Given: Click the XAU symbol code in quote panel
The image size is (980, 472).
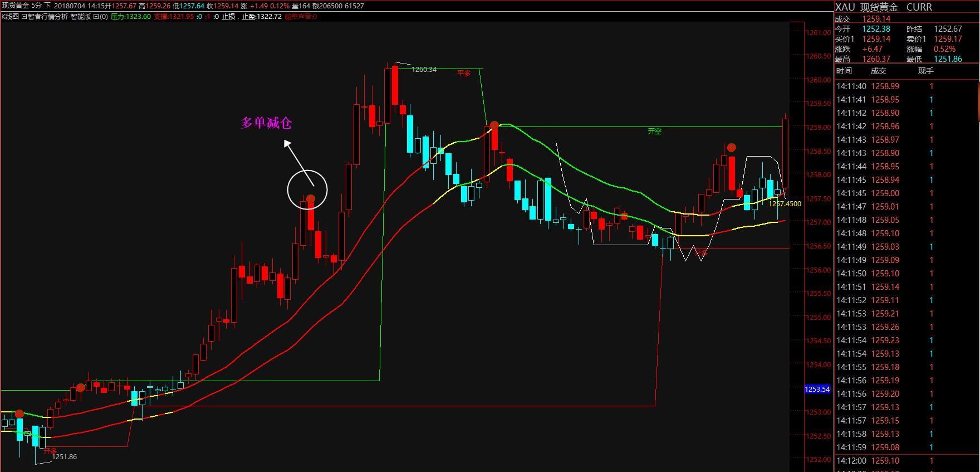Looking at the screenshot, I should 845,7.
